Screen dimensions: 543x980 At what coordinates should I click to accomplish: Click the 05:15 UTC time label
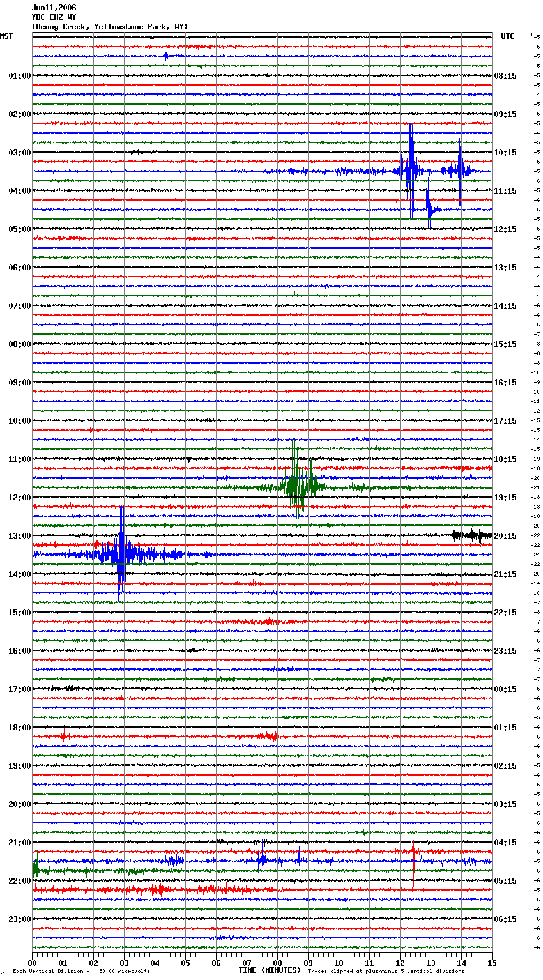[505, 881]
